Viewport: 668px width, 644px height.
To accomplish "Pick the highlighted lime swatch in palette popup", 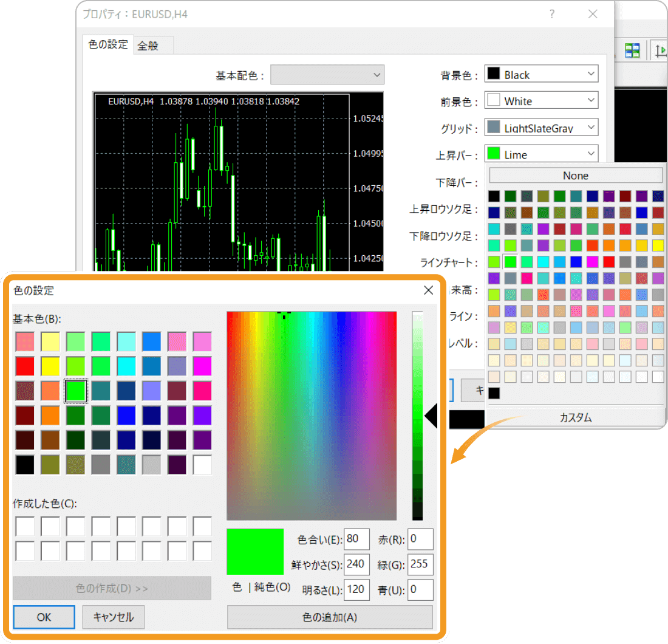I will (x=510, y=262).
